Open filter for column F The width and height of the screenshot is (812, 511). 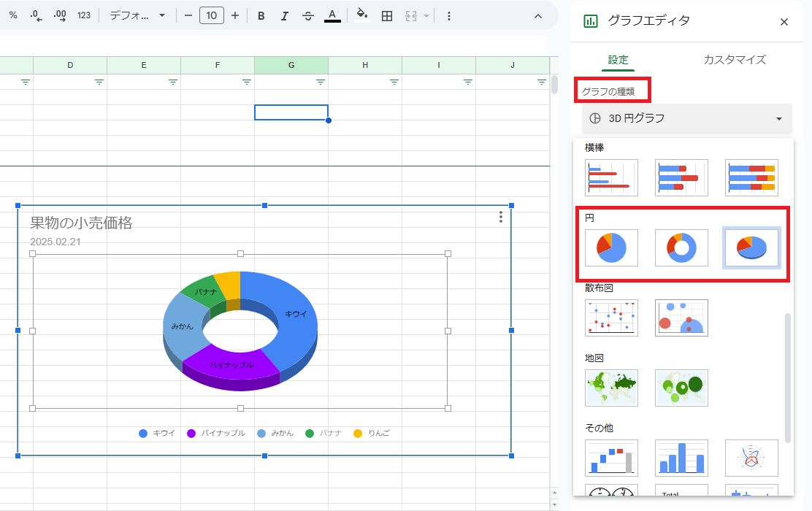coord(247,82)
